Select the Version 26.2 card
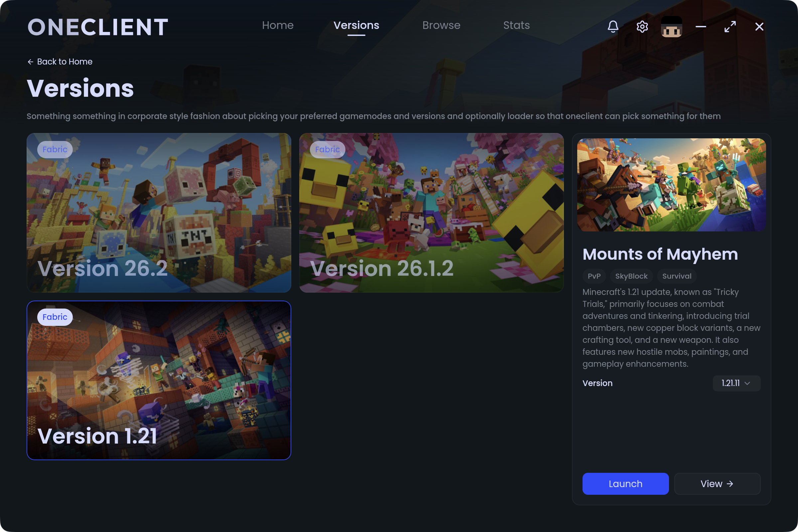 (159, 213)
